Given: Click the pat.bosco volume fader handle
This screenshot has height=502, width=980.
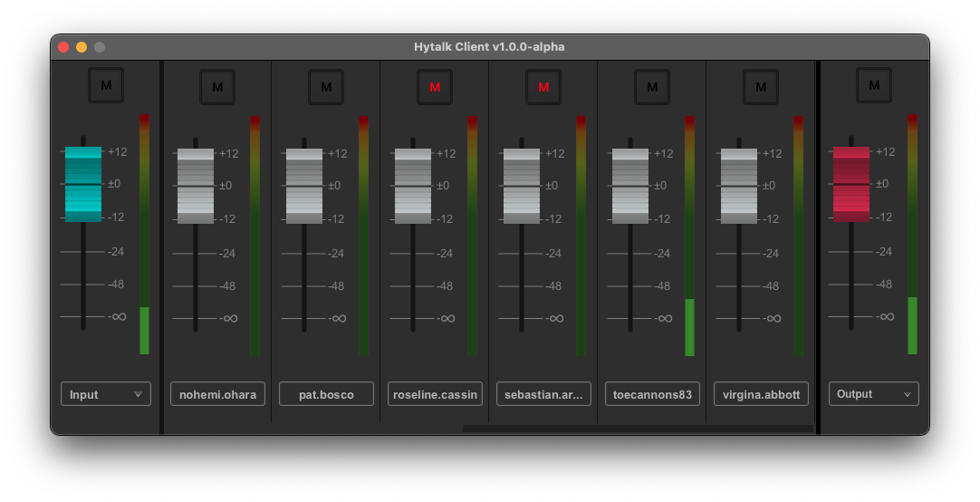Looking at the screenshot, I should pyautogui.click(x=304, y=187).
